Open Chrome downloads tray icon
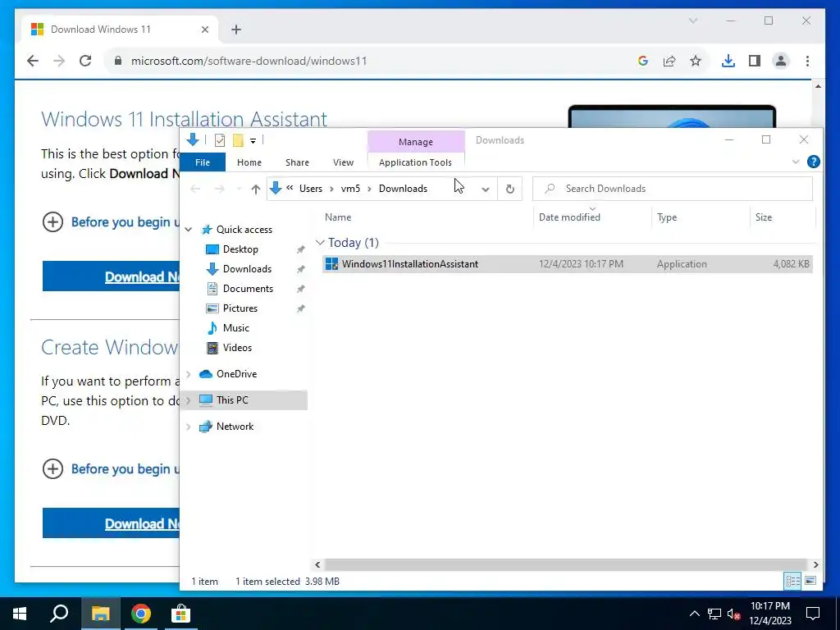This screenshot has height=630, width=840. [728, 61]
